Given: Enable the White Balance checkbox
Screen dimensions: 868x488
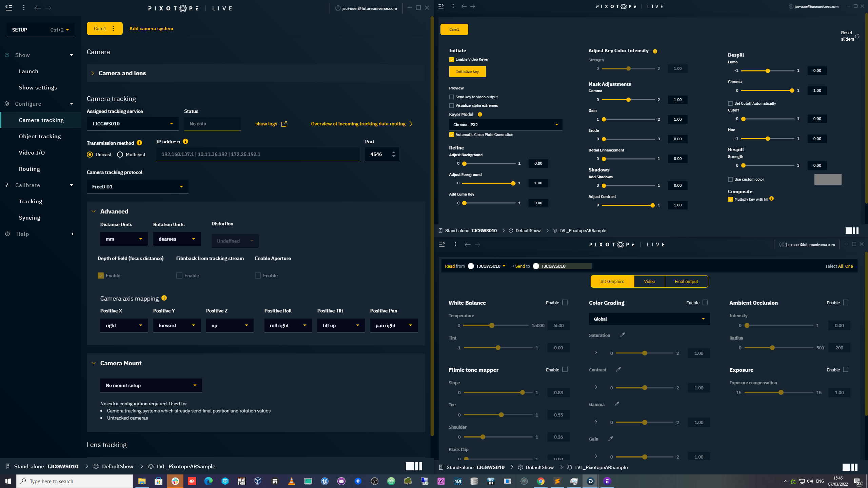Looking at the screenshot, I should point(565,302).
